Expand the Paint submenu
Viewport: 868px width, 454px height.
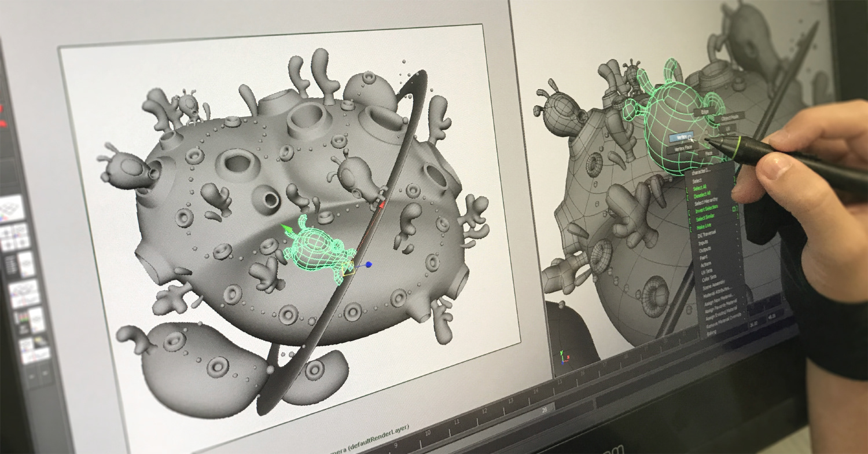pos(704,257)
